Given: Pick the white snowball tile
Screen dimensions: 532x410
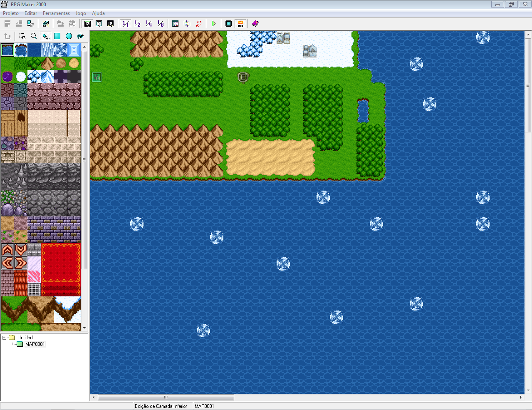Looking at the screenshot, I should coord(21,77).
